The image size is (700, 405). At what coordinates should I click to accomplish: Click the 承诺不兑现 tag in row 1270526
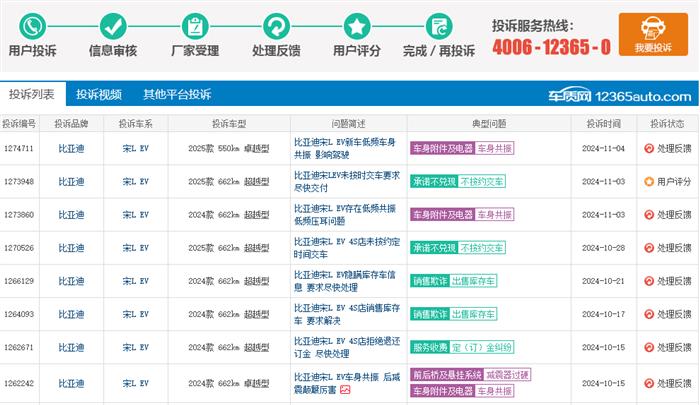click(x=434, y=248)
